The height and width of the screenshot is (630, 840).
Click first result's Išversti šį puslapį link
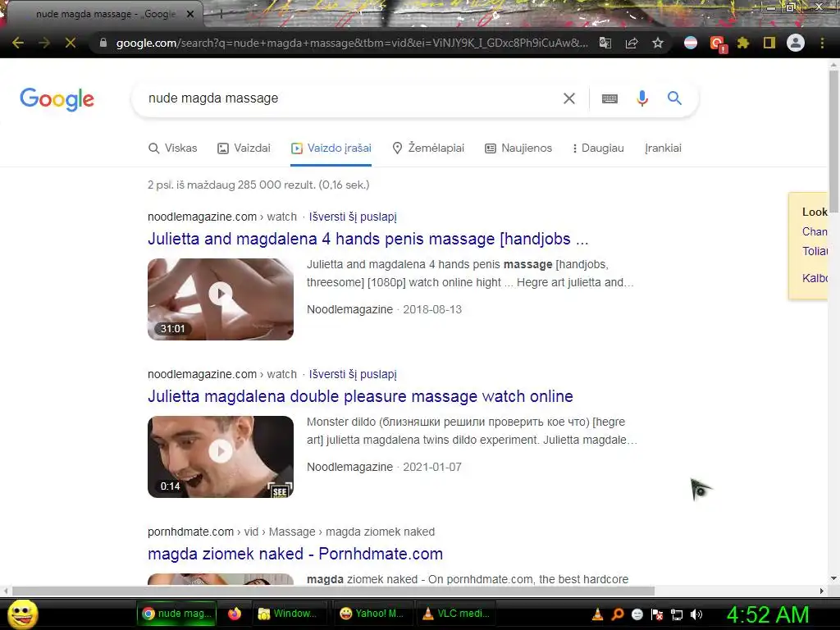(x=353, y=217)
